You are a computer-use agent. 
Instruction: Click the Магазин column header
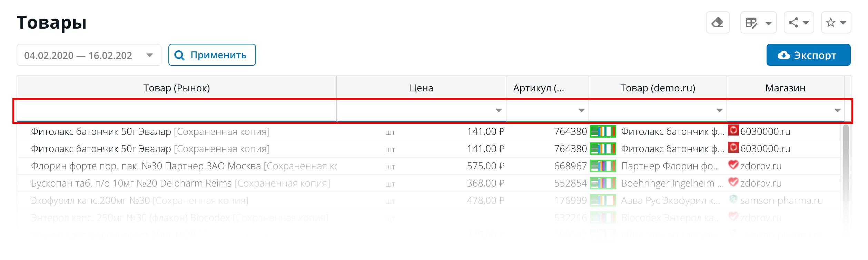click(x=786, y=88)
